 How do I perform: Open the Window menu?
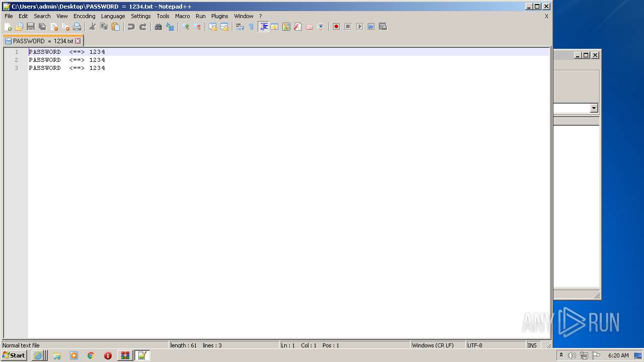pos(244,16)
